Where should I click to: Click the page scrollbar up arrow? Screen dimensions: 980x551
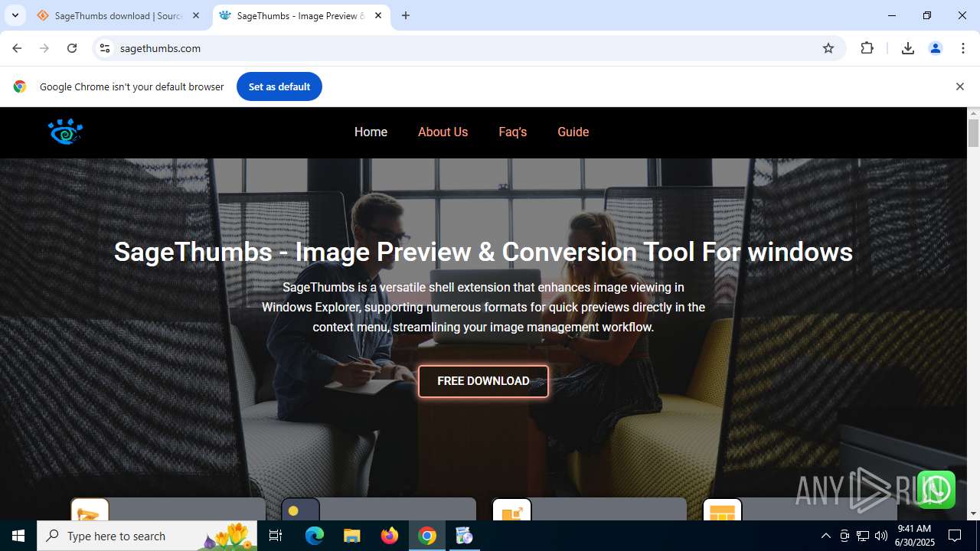(973, 113)
